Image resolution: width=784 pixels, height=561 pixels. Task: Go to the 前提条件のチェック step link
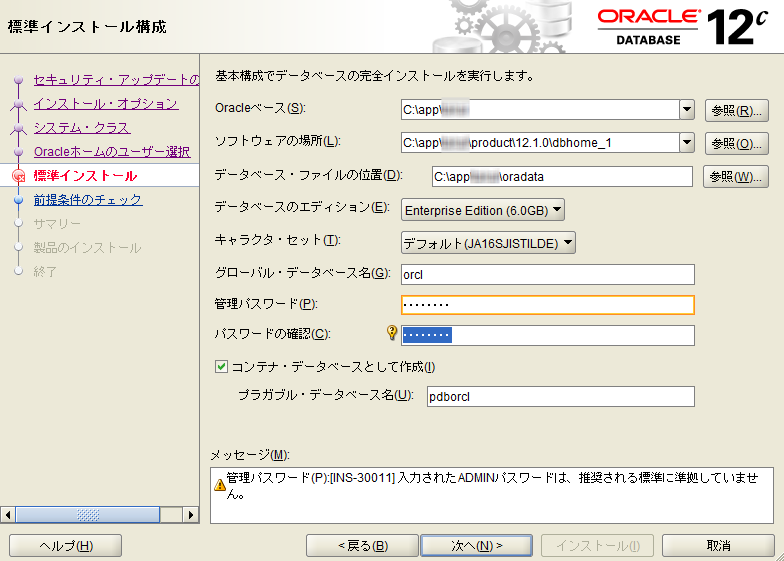pos(88,200)
